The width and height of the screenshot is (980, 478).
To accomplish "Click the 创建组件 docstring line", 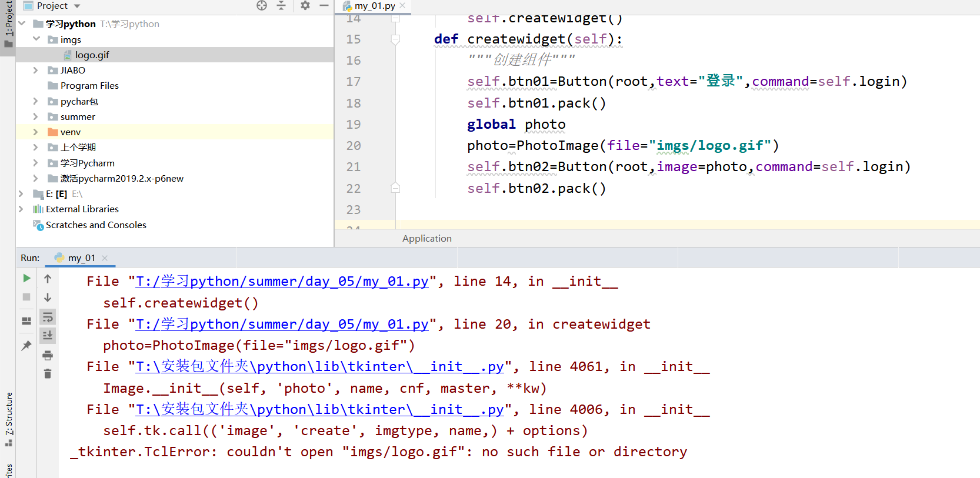I will click(521, 59).
